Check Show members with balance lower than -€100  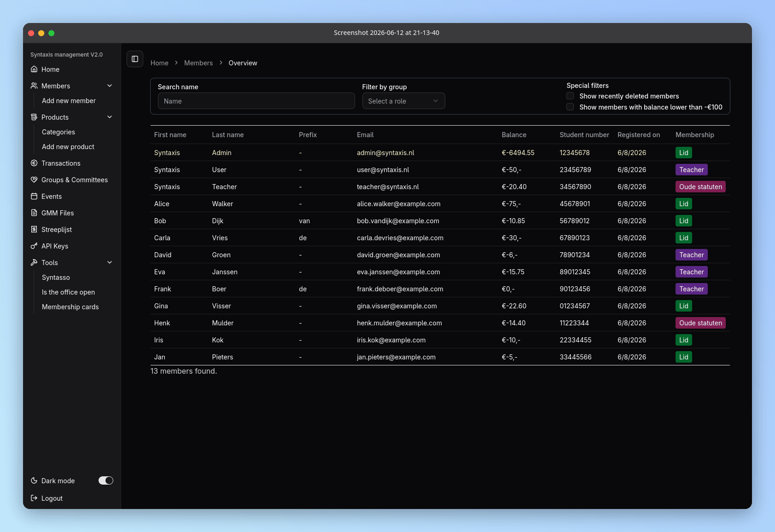570,107
